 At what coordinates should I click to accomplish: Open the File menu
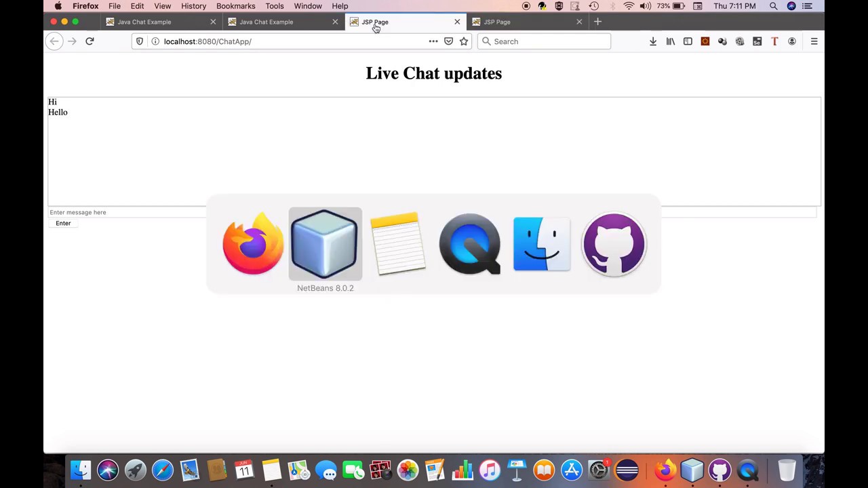coord(115,6)
